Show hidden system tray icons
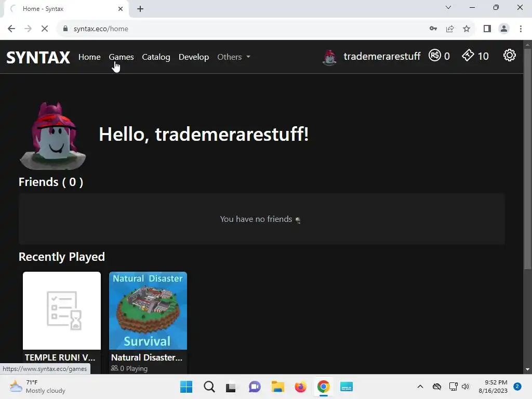The image size is (532, 399). pyautogui.click(x=420, y=387)
